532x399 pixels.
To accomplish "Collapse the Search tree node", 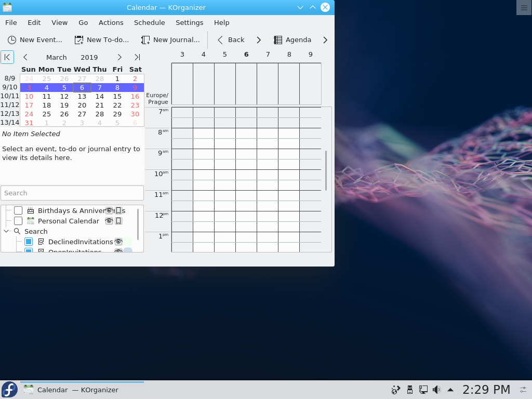I will (x=6, y=231).
